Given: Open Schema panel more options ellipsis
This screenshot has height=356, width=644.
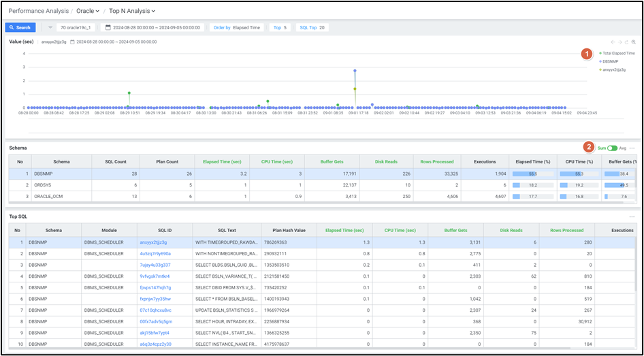Looking at the screenshot, I should [x=632, y=148].
